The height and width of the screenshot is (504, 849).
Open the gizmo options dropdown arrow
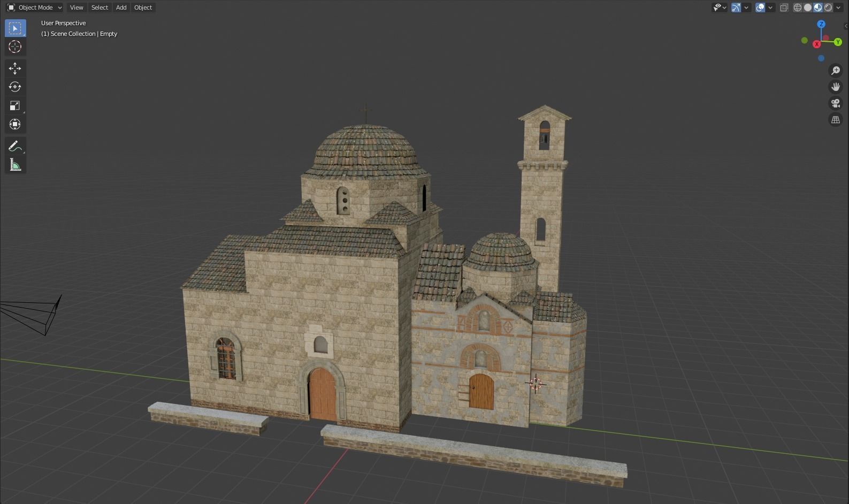tap(746, 7)
